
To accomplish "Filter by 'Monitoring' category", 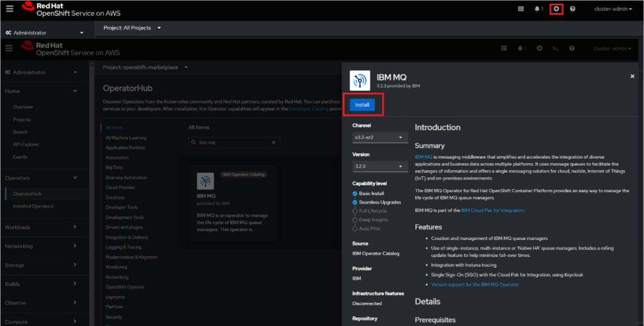I will [x=116, y=268].
